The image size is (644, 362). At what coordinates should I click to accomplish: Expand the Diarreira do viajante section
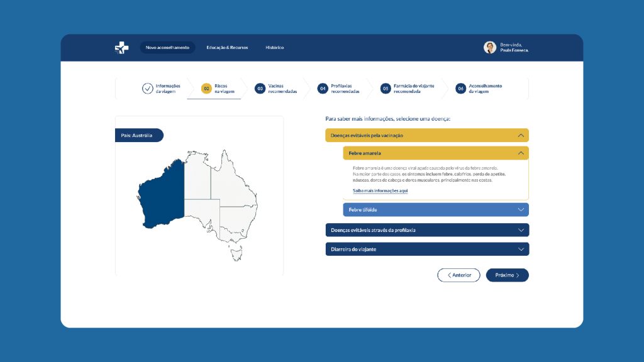point(520,250)
